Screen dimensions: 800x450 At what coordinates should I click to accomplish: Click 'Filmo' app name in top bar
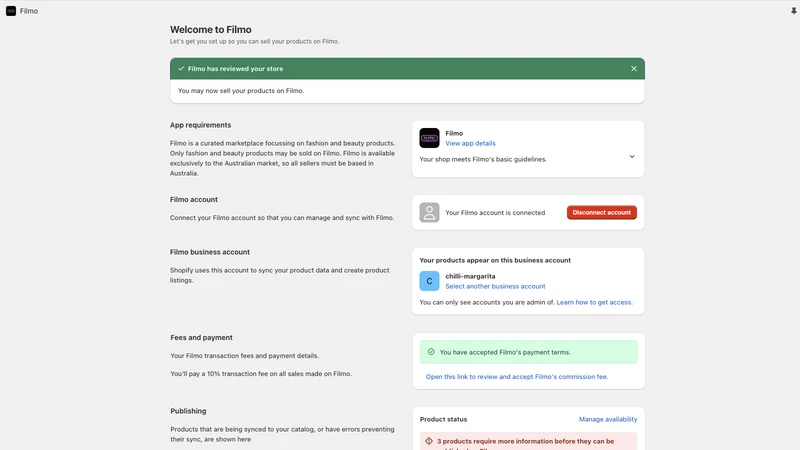(x=29, y=11)
